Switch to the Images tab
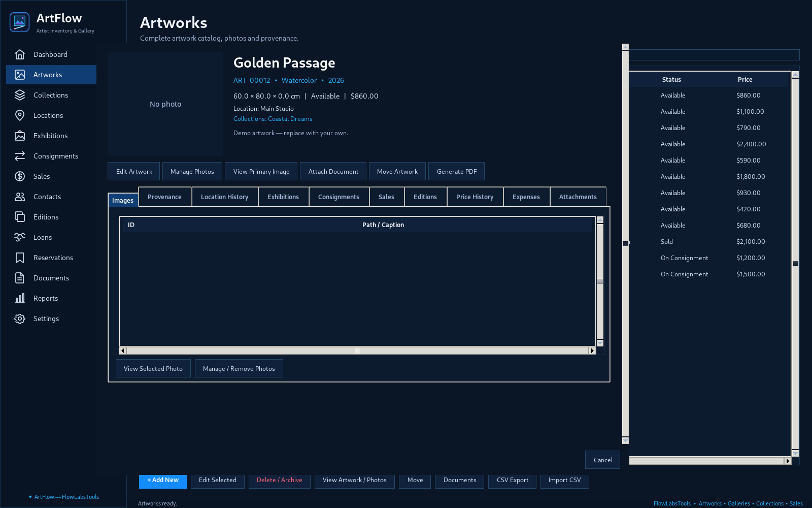The width and height of the screenshot is (812, 508). 123,200
